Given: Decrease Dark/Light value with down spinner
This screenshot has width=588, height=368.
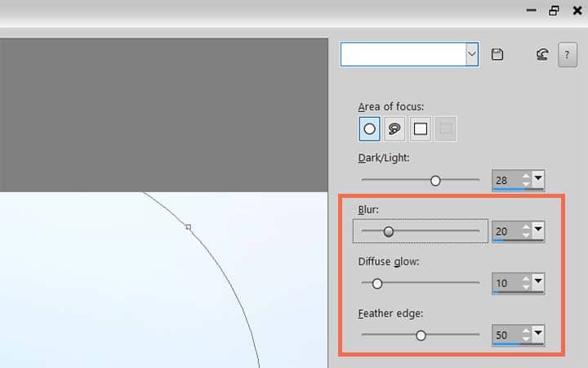Looking at the screenshot, I should click(526, 184).
